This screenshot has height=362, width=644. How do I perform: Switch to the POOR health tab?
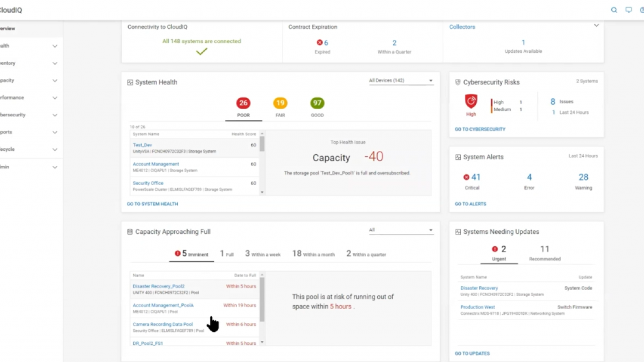pyautogui.click(x=244, y=108)
